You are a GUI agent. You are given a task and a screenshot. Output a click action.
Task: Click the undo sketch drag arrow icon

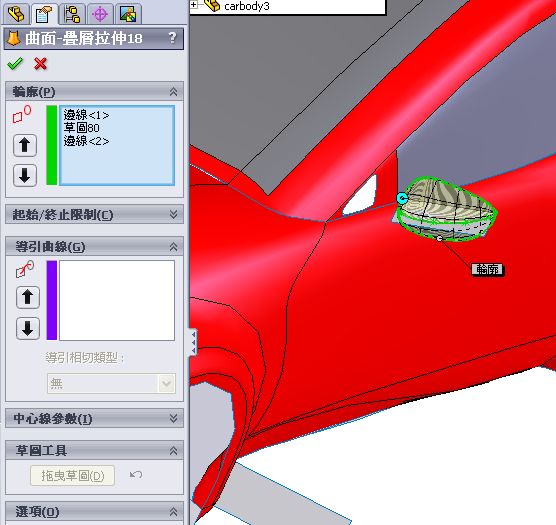coord(136,474)
